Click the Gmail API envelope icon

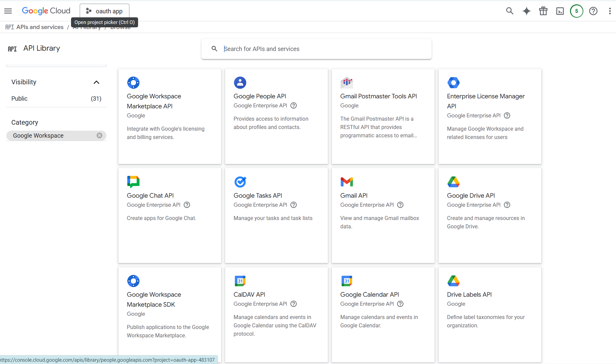(347, 182)
